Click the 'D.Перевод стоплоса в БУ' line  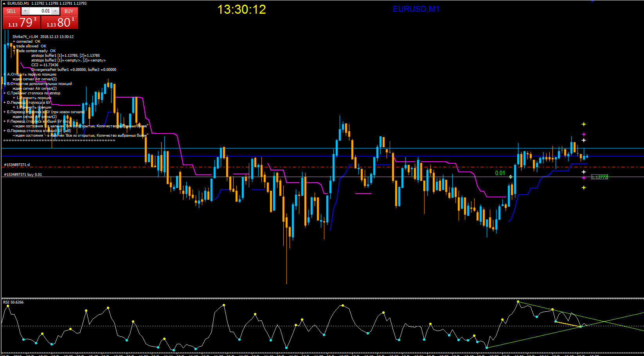point(27,103)
